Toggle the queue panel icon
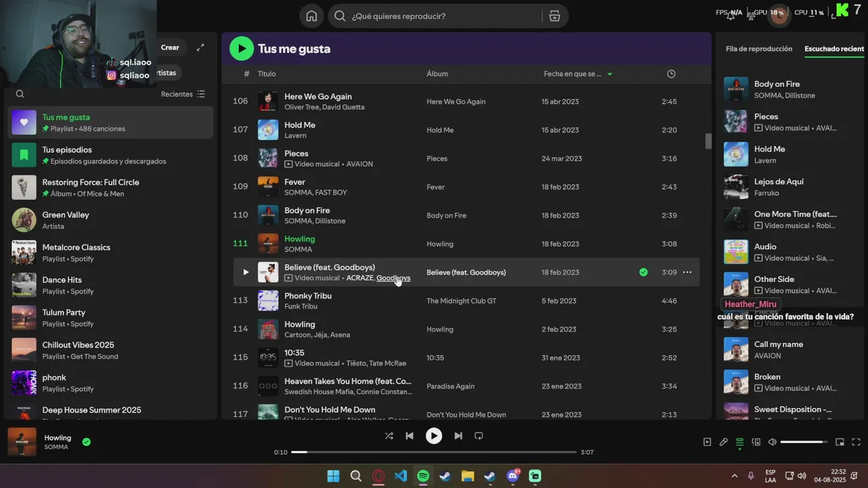868x488 pixels. pos(740,442)
